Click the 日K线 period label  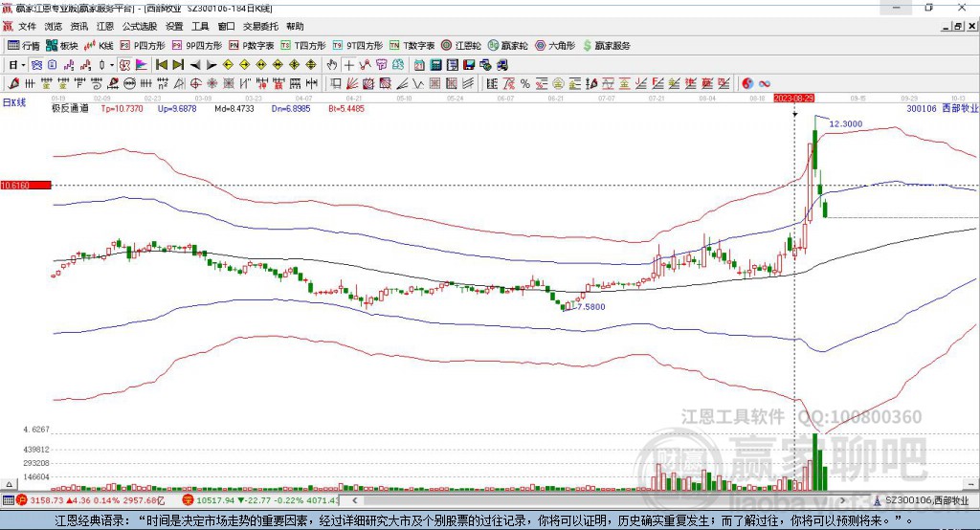coord(14,102)
